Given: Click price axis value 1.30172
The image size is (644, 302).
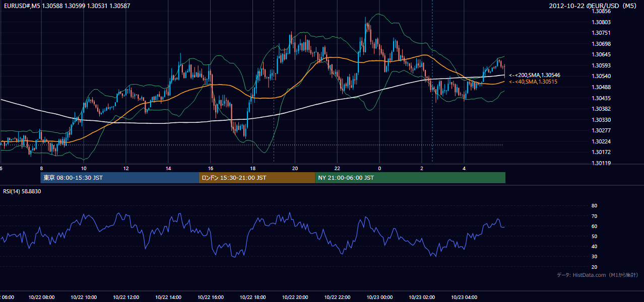Looking at the screenshot, I should click(x=602, y=152).
